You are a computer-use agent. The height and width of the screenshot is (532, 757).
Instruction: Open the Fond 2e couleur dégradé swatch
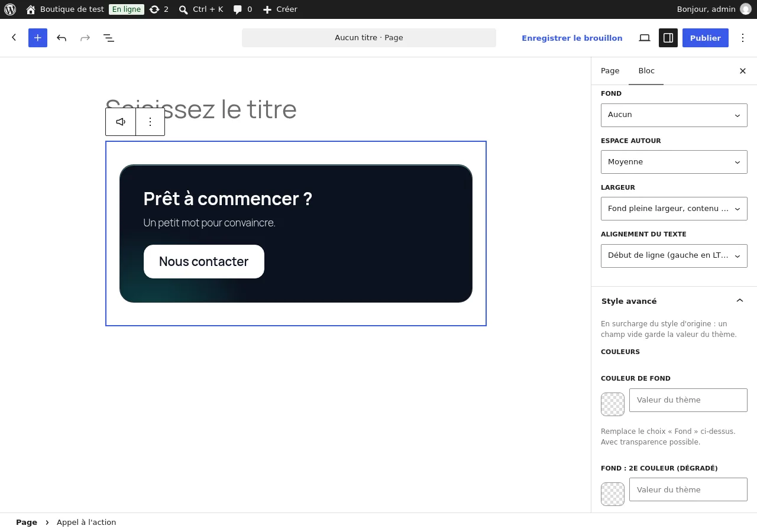click(613, 494)
